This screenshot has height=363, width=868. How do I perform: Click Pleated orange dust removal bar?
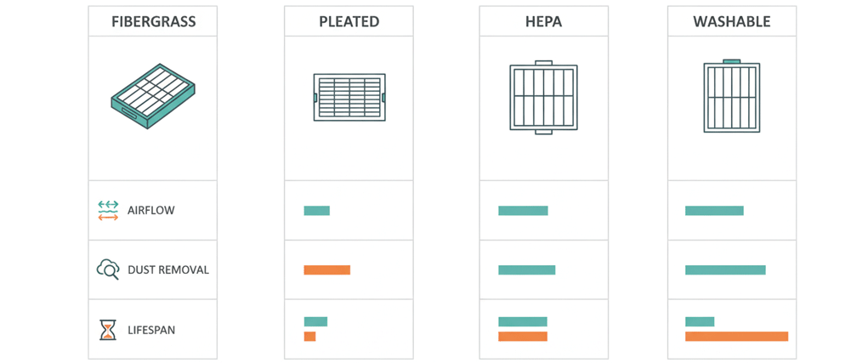(327, 270)
